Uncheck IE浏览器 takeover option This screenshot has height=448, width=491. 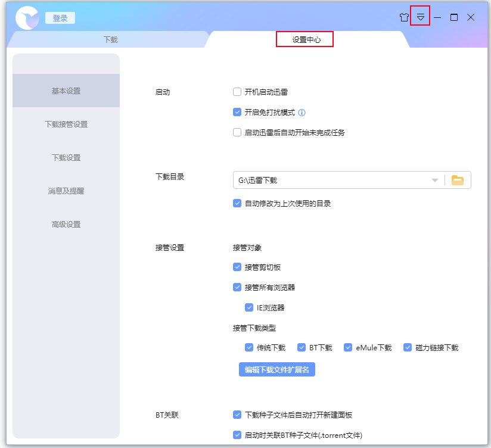[x=249, y=307]
